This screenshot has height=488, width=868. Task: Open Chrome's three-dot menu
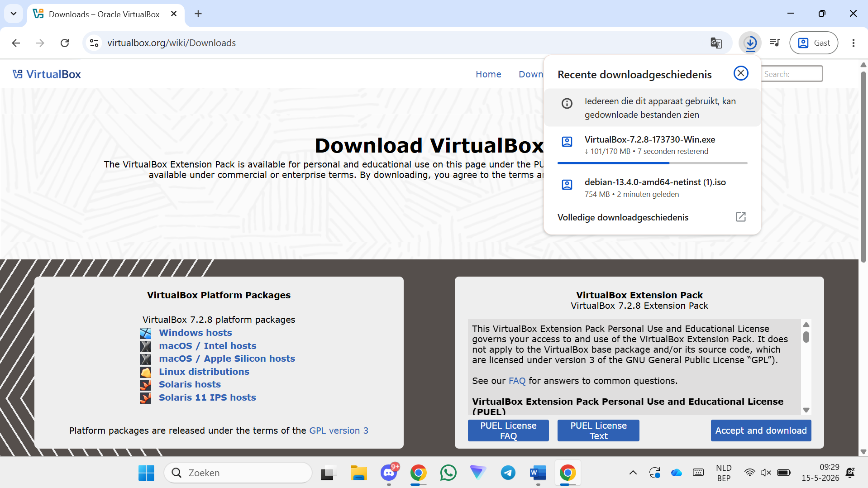tap(853, 43)
